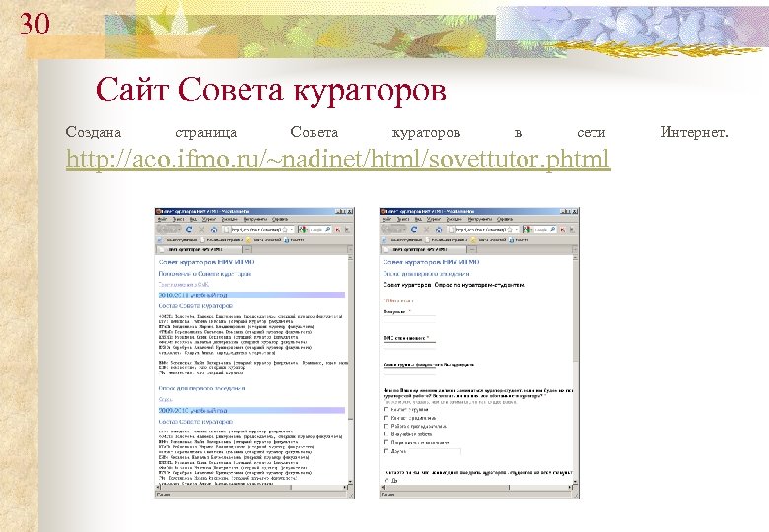769x532 pixels.
Task: Open the back-history dropdown in the right browser
Action: coord(404,230)
